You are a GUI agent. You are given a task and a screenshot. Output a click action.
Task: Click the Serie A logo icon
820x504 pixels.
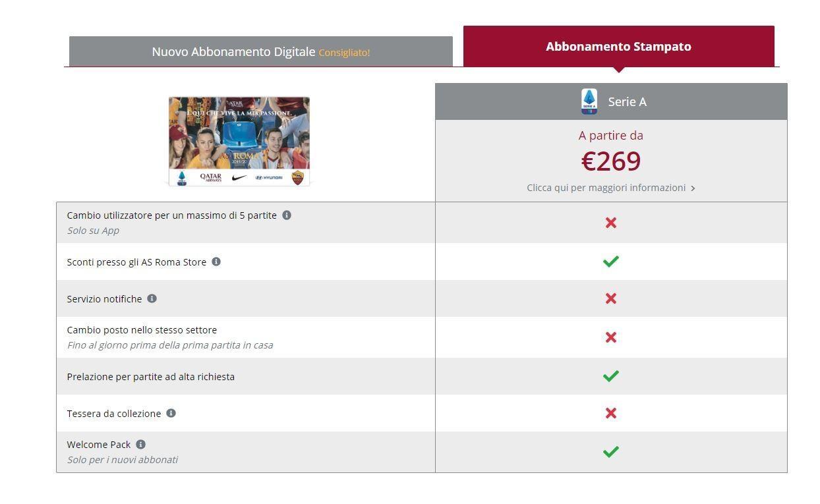coord(589,101)
